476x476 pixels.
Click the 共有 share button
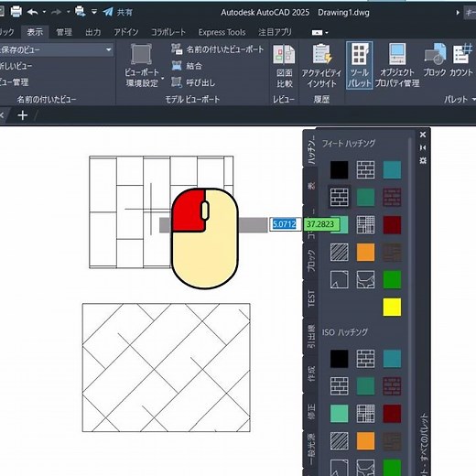tap(117, 12)
